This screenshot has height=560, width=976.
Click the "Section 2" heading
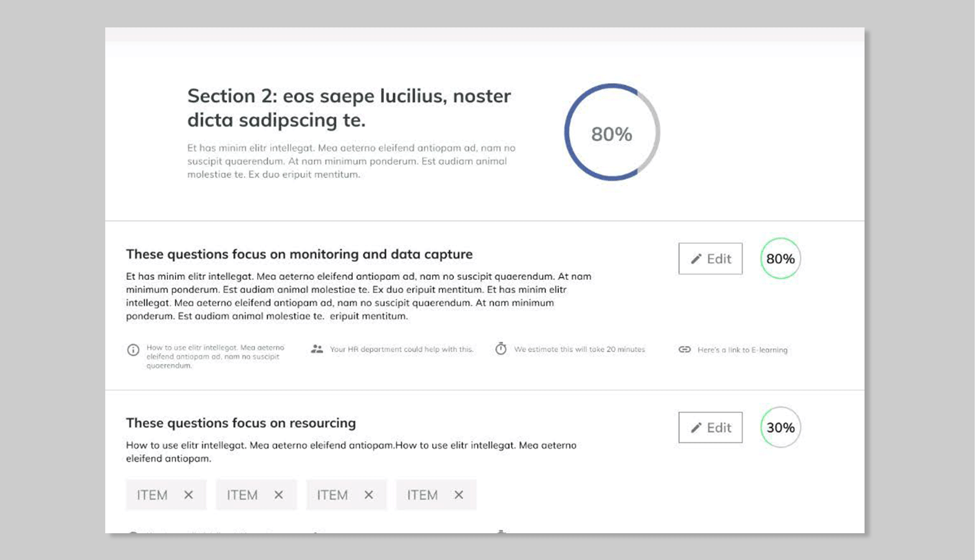(x=349, y=108)
